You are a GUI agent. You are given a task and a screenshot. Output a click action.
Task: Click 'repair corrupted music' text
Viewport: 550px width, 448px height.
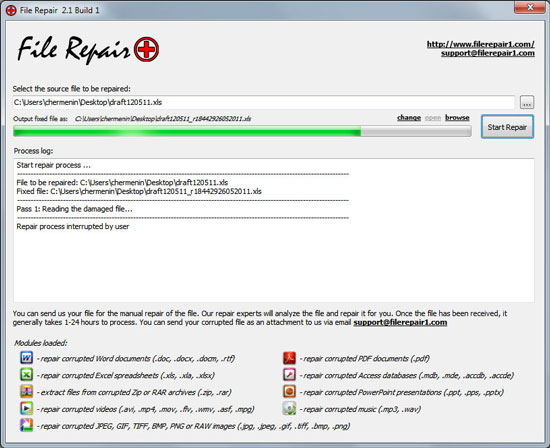click(x=360, y=409)
